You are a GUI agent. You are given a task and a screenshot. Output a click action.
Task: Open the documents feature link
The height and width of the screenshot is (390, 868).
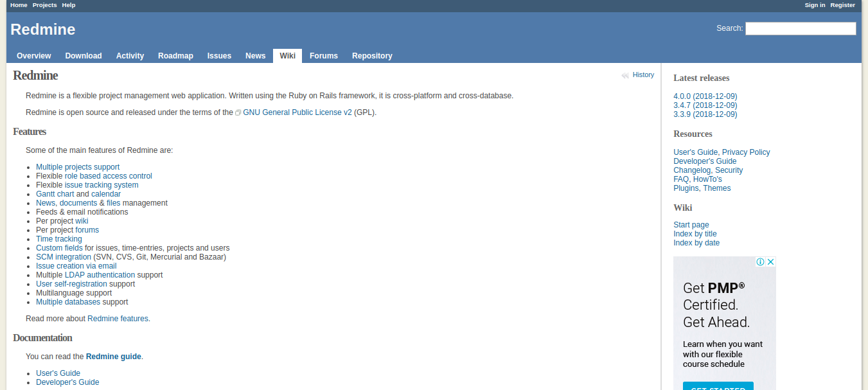[x=78, y=203]
